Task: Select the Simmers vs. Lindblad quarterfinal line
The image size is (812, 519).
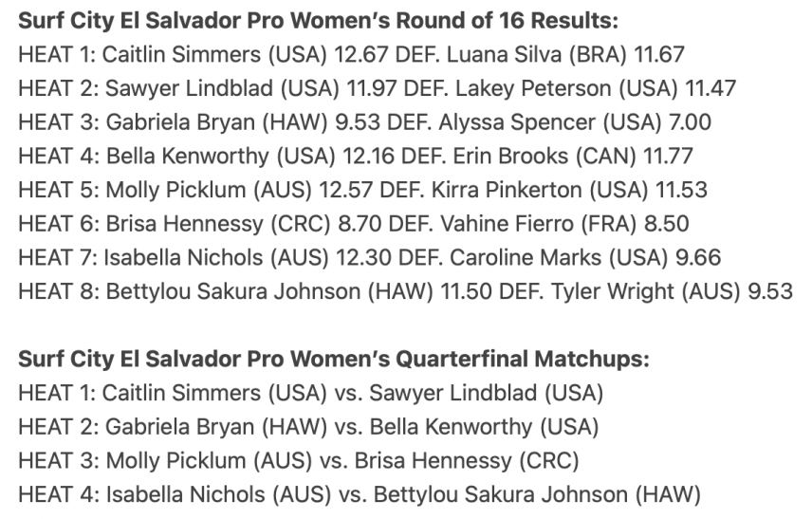Action: [311, 393]
